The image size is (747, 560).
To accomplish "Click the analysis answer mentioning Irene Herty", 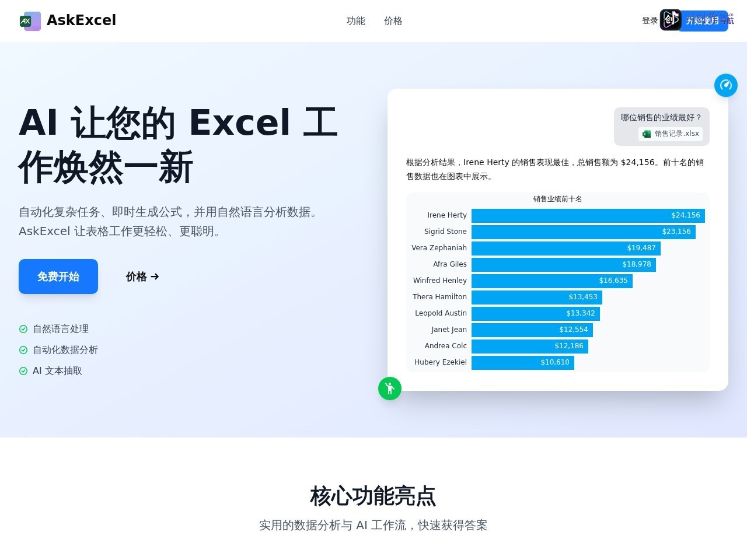I will click(555, 169).
